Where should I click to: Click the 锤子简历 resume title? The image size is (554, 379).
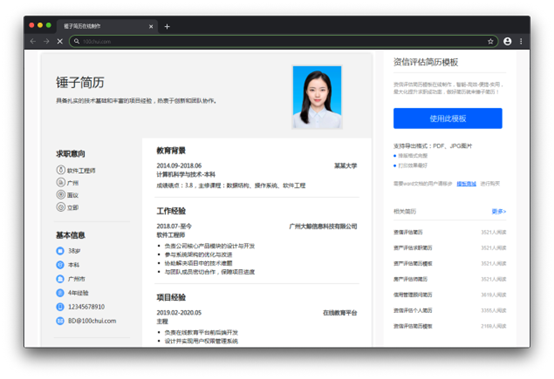point(80,82)
